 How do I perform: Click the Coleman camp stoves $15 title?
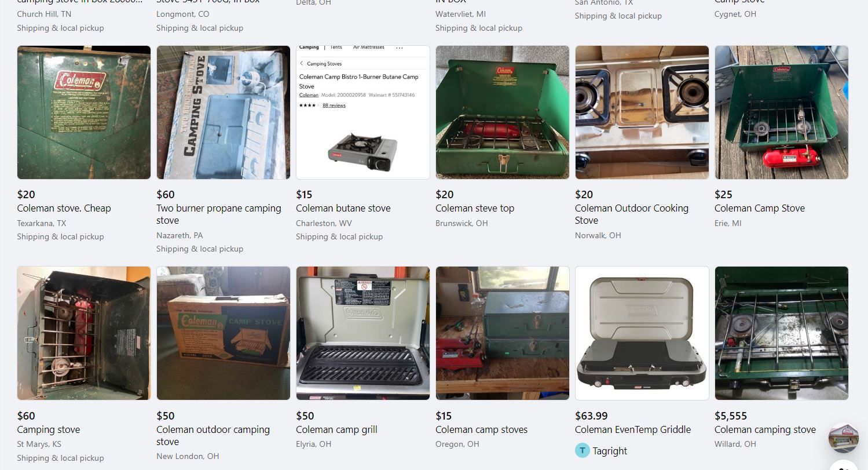point(482,429)
